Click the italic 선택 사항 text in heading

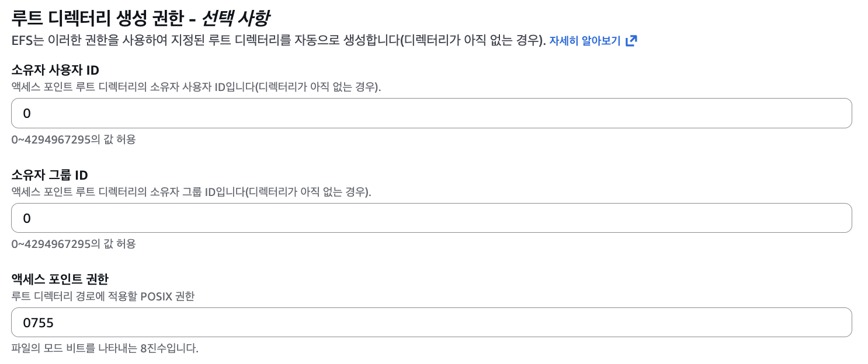point(235,17)
